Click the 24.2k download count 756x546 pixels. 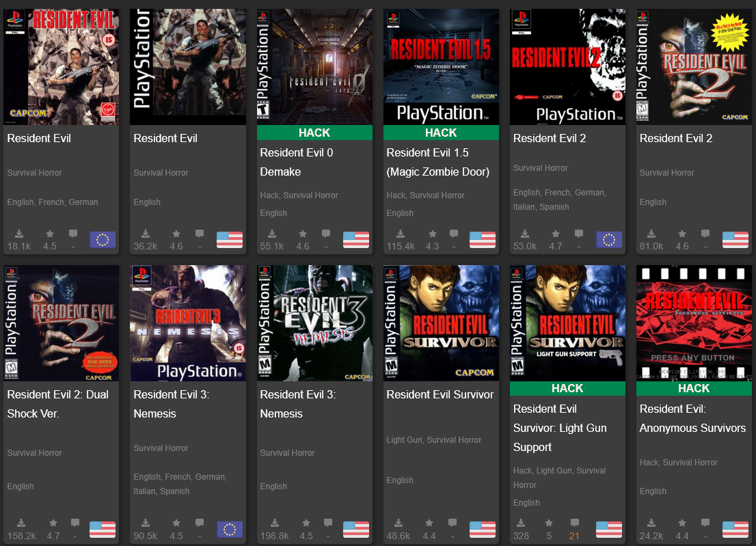pos(651,536)
